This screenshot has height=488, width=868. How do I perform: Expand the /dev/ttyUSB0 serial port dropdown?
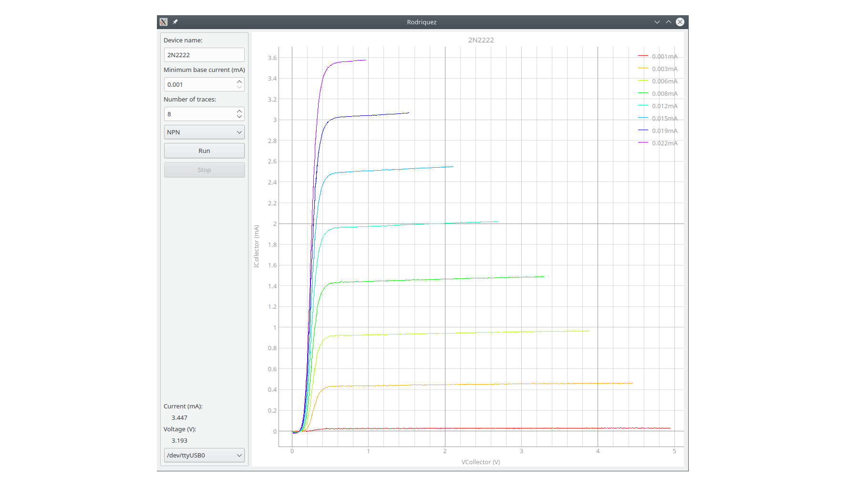coord(204,455)
